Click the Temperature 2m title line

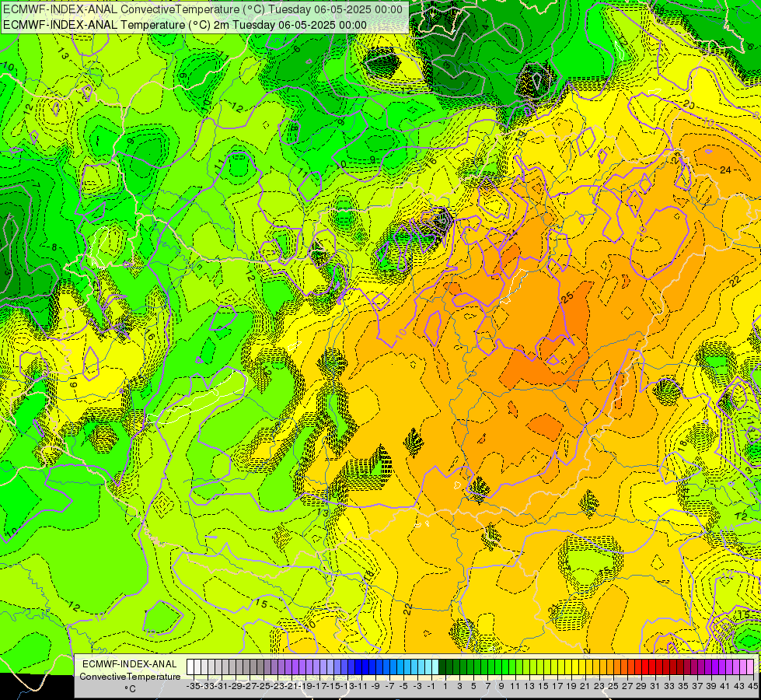click(185, 25)
